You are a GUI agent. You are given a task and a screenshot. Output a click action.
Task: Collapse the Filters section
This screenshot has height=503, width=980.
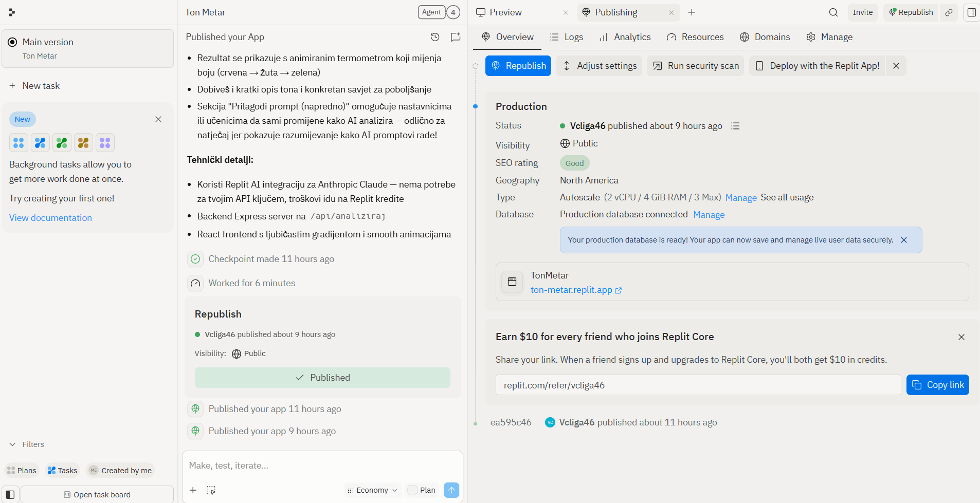(27, 444)
